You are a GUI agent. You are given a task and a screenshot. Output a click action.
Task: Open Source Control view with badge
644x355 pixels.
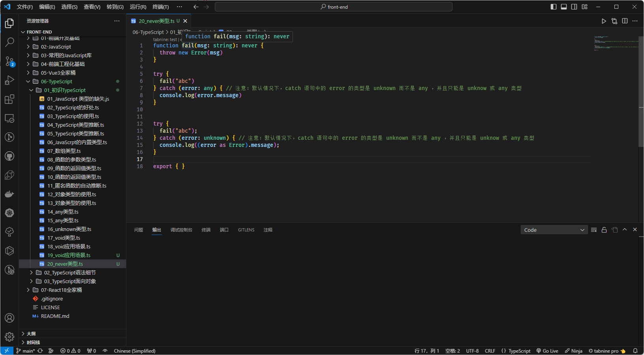[9, 61]
